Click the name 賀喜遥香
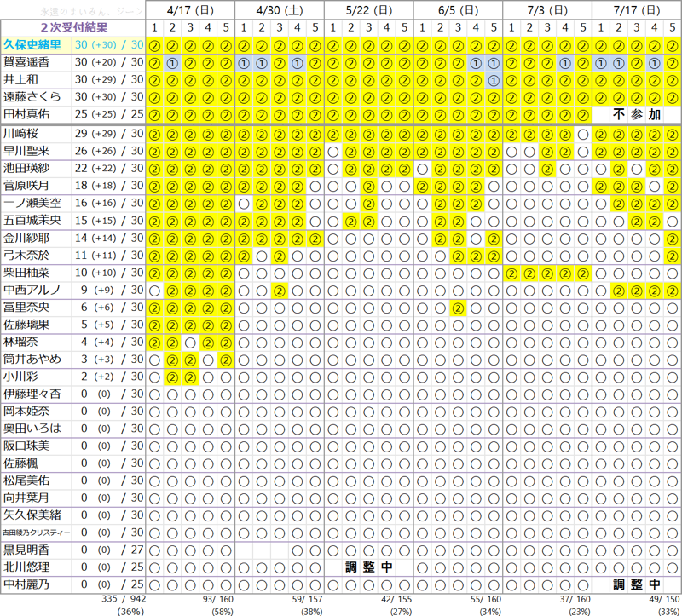This screenshot has height=616, width=682. point(26,62)
